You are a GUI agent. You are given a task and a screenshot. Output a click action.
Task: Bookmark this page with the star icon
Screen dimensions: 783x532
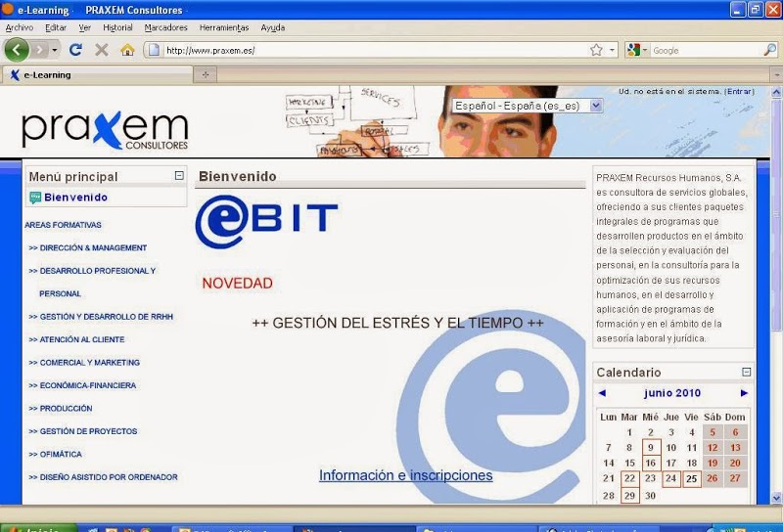[596, 50]
